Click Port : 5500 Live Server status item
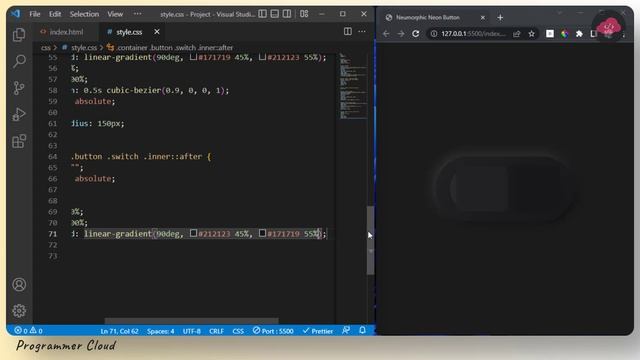The height and width of the screenshot is (360, 640). (273, 331)
